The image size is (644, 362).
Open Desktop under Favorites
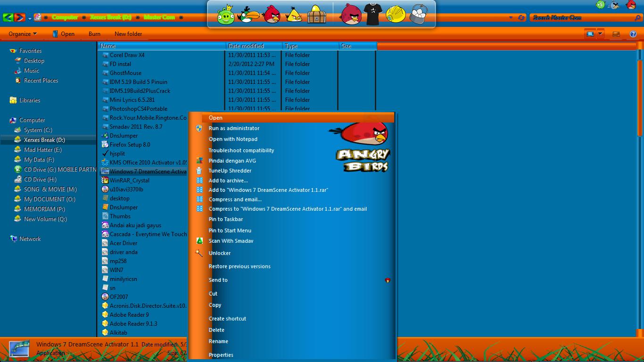34,61
